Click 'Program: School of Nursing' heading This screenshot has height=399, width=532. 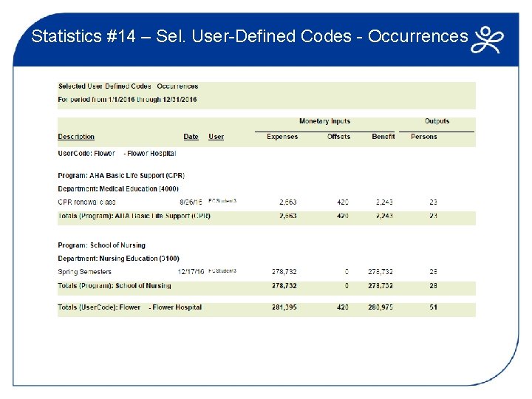(101, 245)
